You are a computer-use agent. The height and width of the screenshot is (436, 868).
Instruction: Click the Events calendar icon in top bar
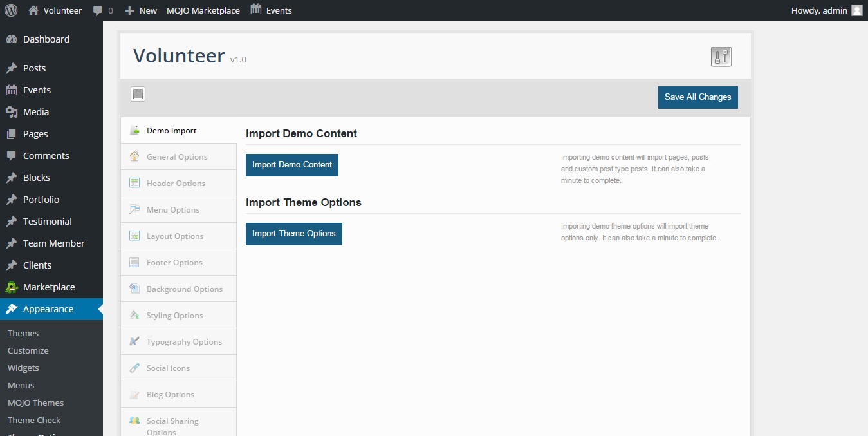tap(256, 10)
